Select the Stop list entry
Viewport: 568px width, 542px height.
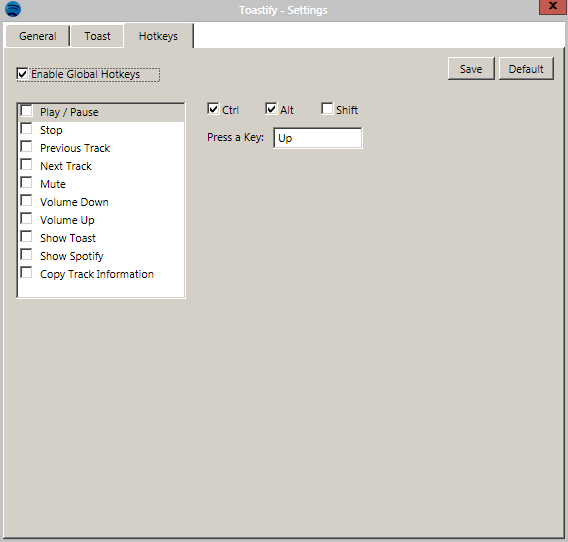[x=101, y=130]
